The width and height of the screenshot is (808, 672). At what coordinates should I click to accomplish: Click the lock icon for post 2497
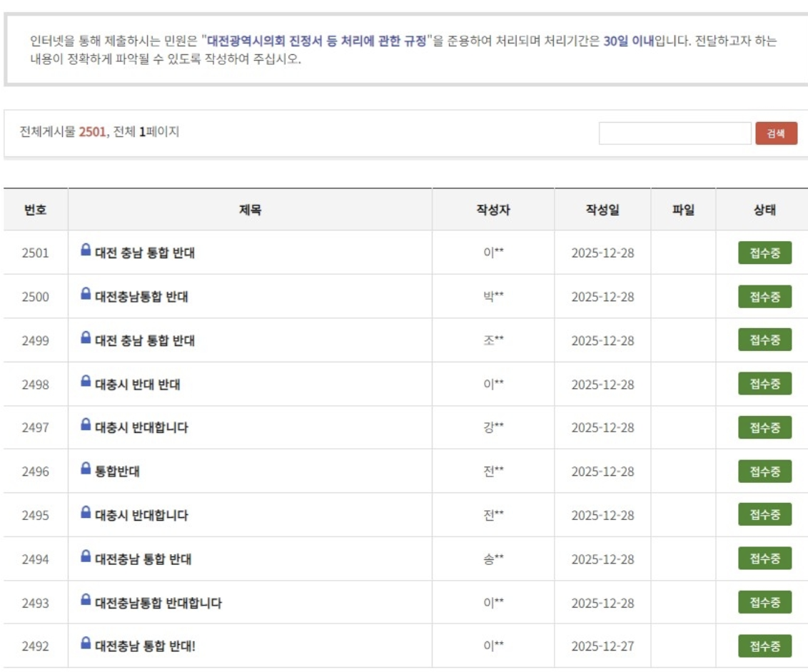pos(86,424)
